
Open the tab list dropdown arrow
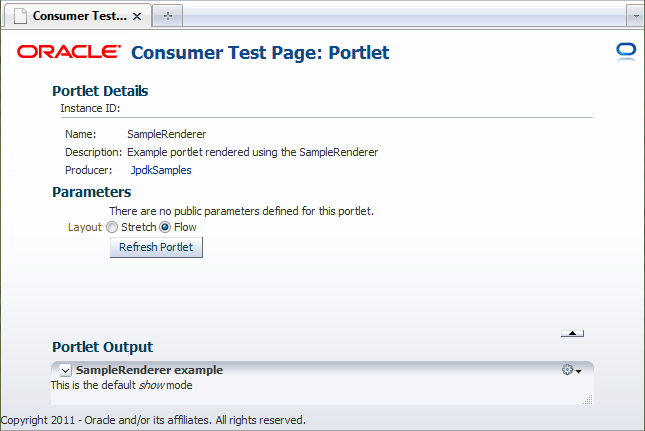click(x=636, y=16)
